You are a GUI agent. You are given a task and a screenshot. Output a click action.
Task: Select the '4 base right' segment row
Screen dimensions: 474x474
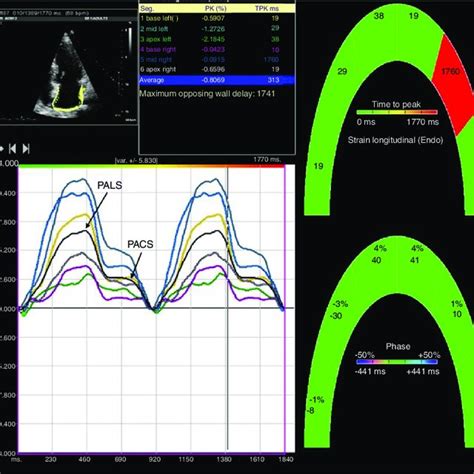click(217, 49)
